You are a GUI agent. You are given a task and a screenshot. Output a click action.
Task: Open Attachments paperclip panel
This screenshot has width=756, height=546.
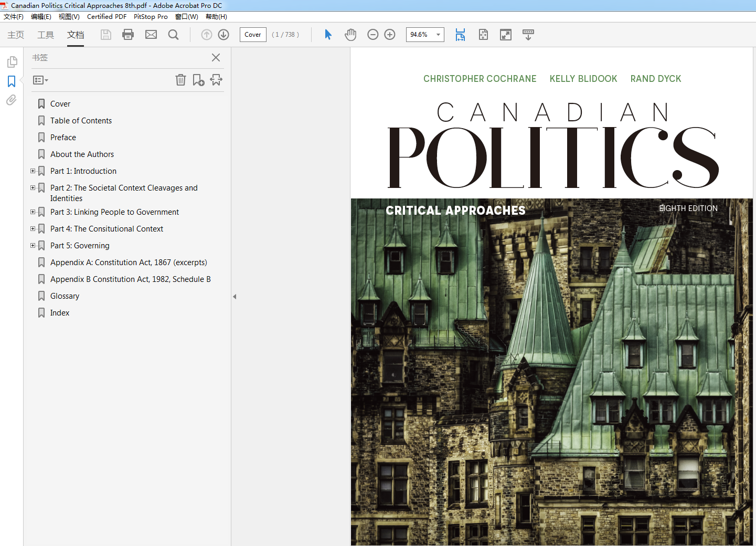click(12, 100)
